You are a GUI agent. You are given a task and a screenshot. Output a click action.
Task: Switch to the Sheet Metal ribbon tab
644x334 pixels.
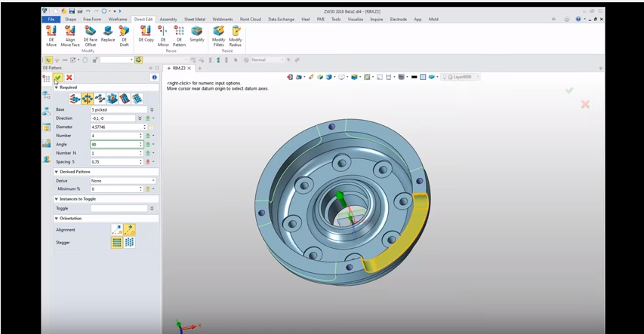195,19
